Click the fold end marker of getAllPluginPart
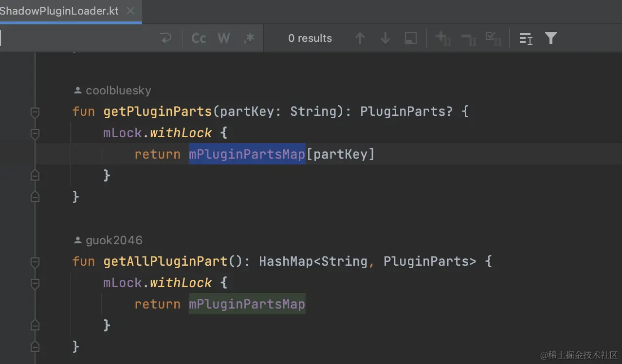Screen dimensions: 622x364 (35, 346)
